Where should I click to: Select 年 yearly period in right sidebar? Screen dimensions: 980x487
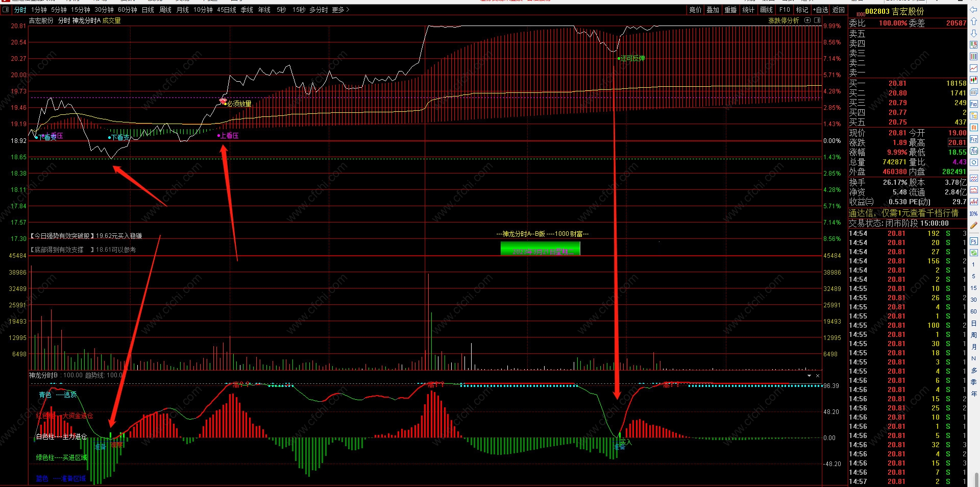(x=973, y=394)
